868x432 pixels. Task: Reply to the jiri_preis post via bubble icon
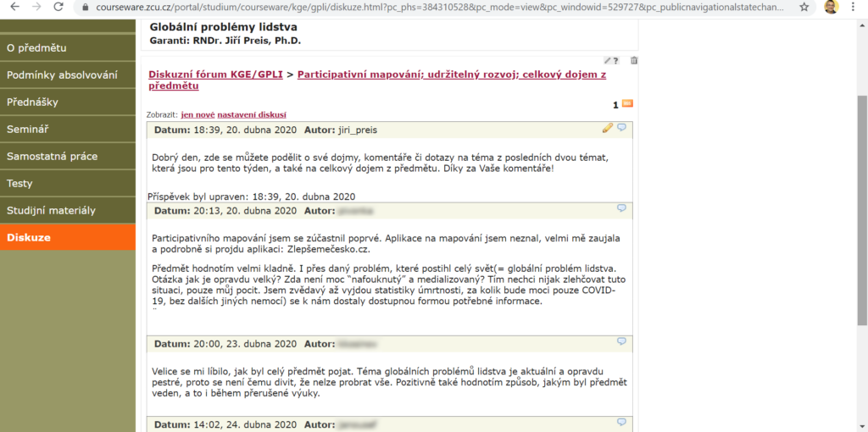tap(621, 128)
